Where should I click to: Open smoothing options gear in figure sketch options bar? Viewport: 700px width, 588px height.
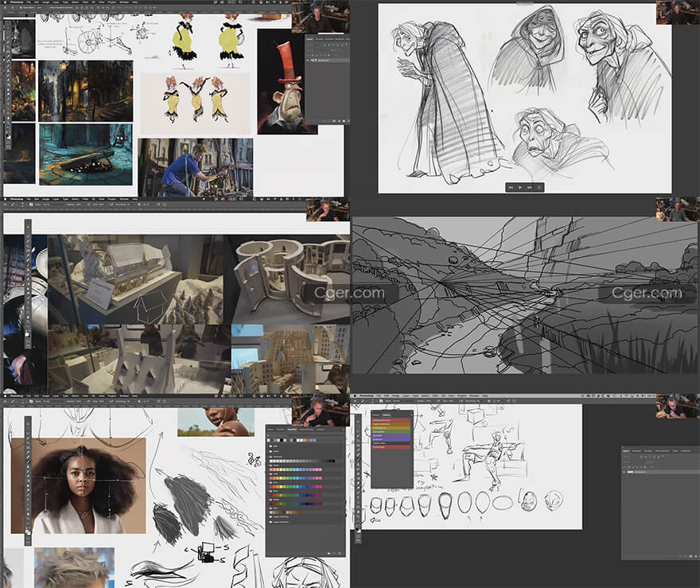point(489,401)
